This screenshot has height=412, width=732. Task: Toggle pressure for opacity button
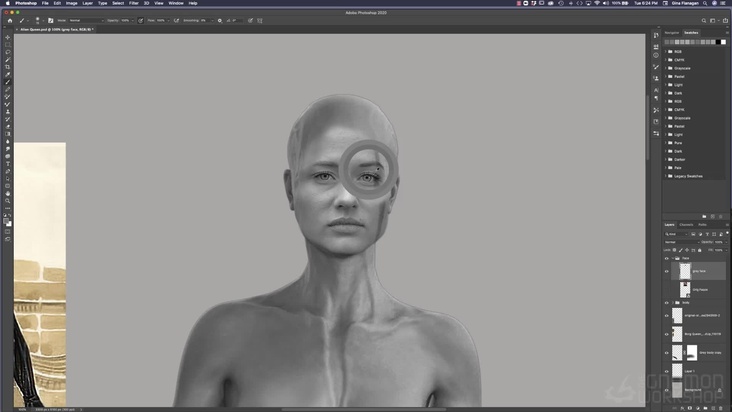[x=141, y=21]
